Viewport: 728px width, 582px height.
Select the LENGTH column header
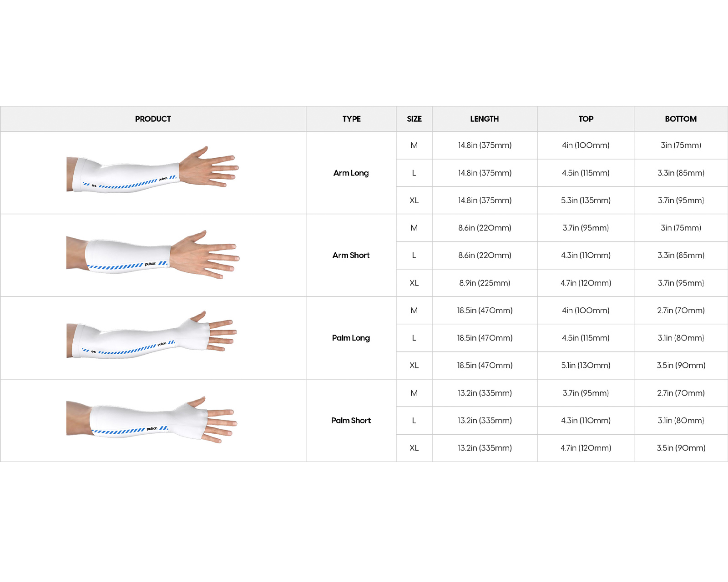(x=485, y=119)
